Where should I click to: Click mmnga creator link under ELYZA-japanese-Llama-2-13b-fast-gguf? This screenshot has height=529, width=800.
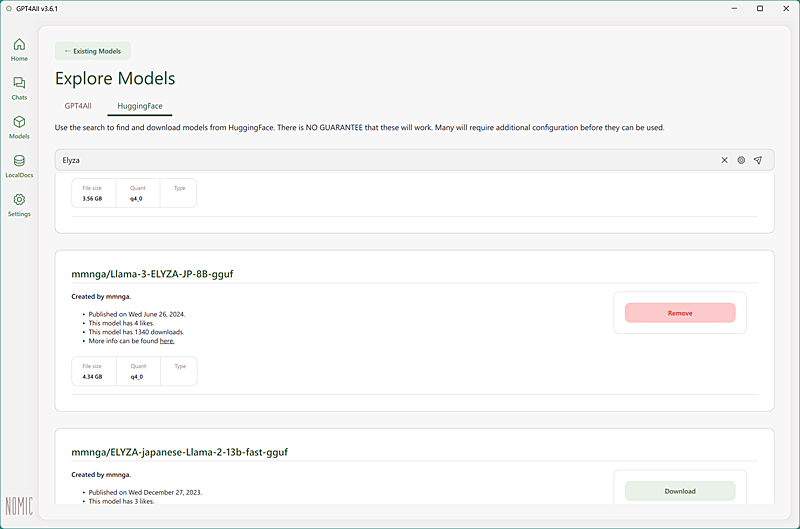118,474
